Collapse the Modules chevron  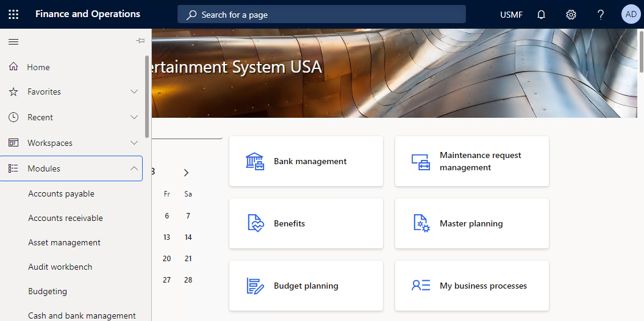pos(134,168)
